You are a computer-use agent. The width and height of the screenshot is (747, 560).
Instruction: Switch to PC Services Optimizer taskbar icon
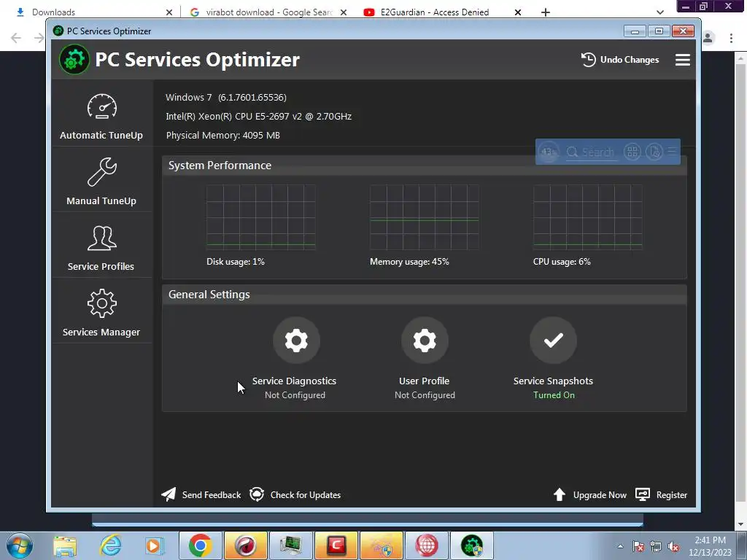pos(472,545)
